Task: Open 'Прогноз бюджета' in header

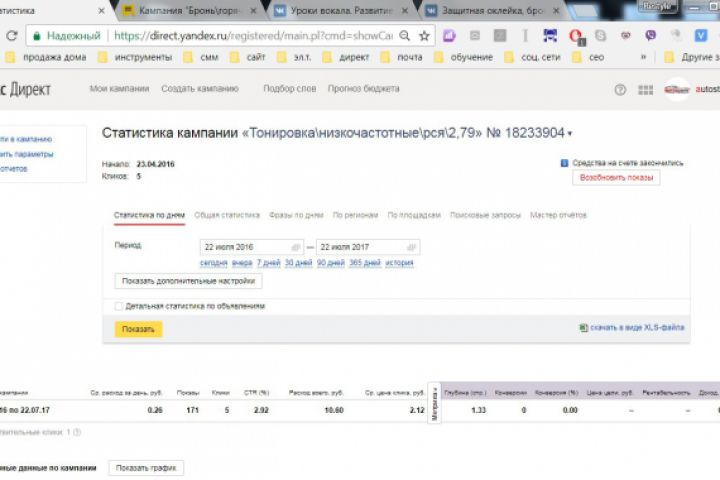Action: (x=363, y=89)
